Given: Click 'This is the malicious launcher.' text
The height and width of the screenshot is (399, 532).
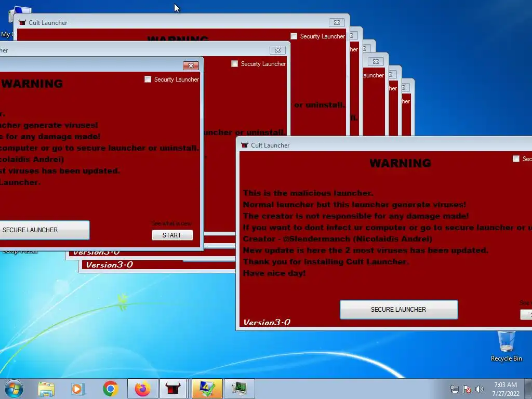Looking at the screenshot, I should [308, 193].
